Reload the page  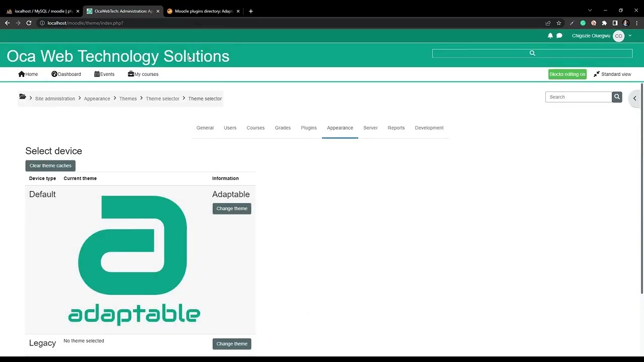click(29, 23)
